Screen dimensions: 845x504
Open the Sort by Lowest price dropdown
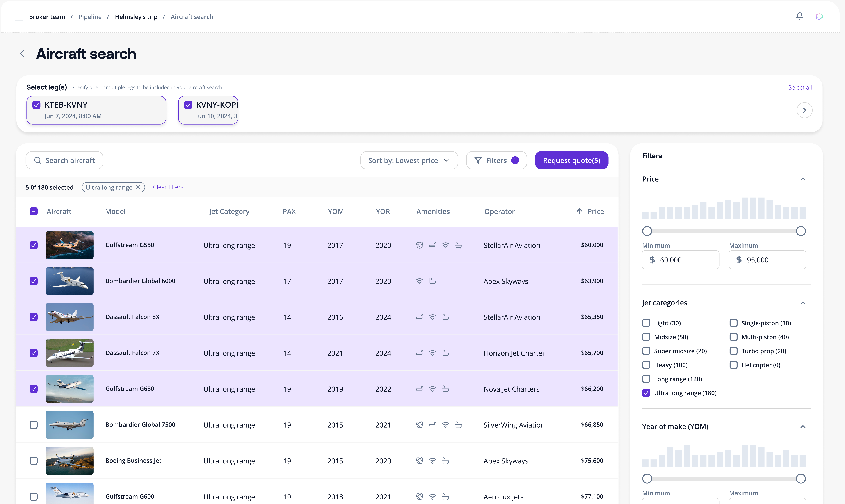click(x=409, y=160)
